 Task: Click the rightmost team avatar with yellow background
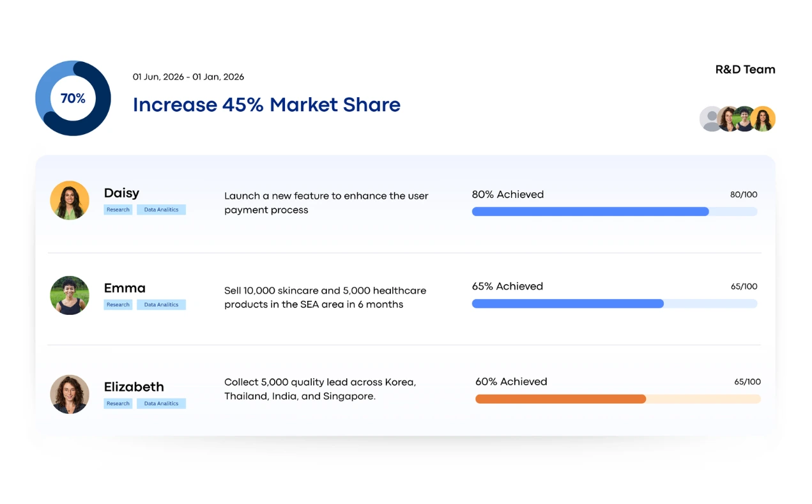click(763, 119)
